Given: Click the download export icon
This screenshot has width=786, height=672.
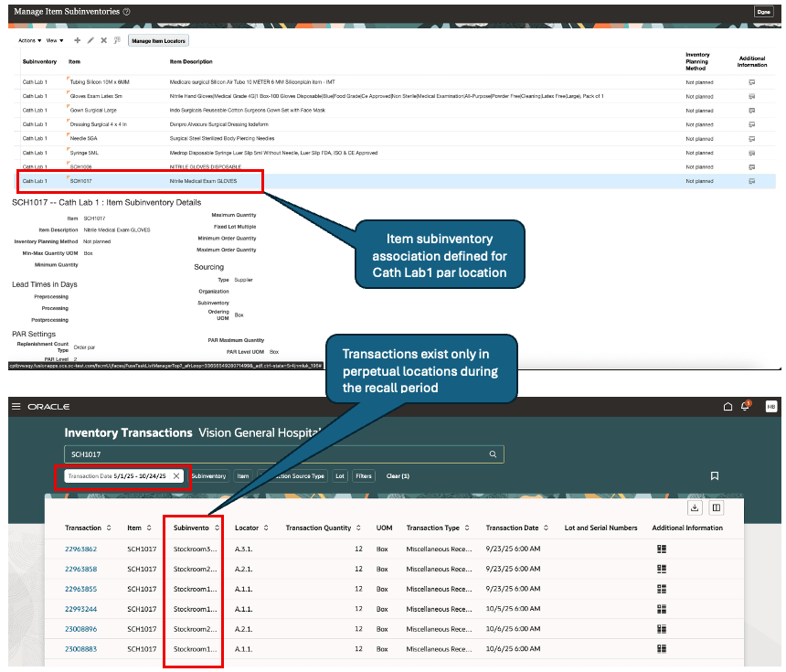Looking at the screenshot, I should point(695,507).
